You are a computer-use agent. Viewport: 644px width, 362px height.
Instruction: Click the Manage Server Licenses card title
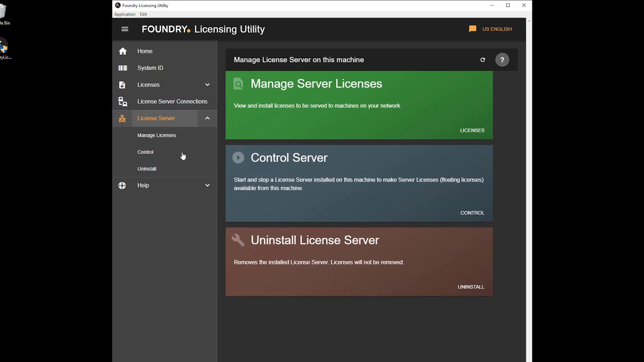(316, 84)
